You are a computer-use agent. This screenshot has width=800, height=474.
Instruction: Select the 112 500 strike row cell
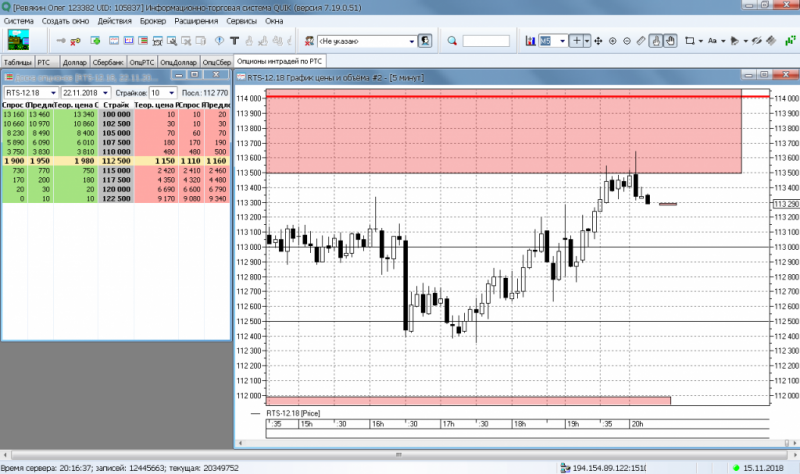click(x=116, y=161)
